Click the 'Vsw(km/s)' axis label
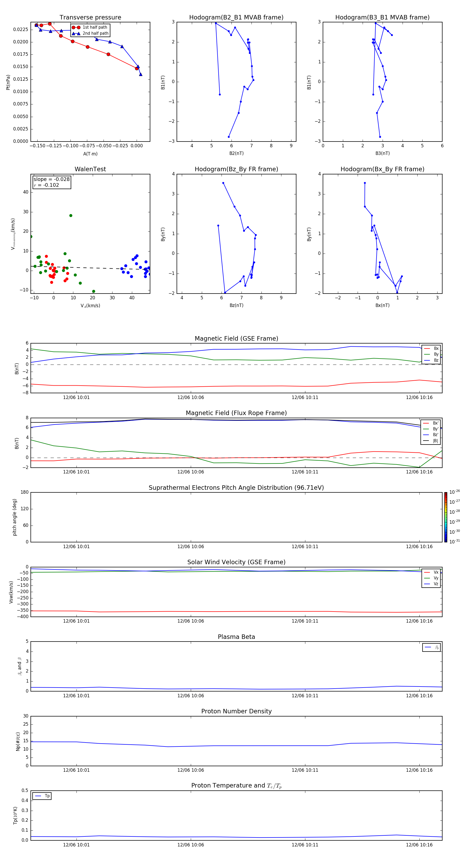Screen dimensions: 473x868 click(x=11, y=592)
